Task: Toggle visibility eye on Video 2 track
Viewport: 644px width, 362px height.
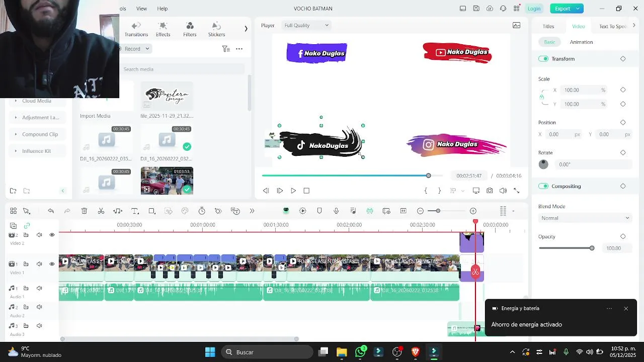Action: point(52,235)
